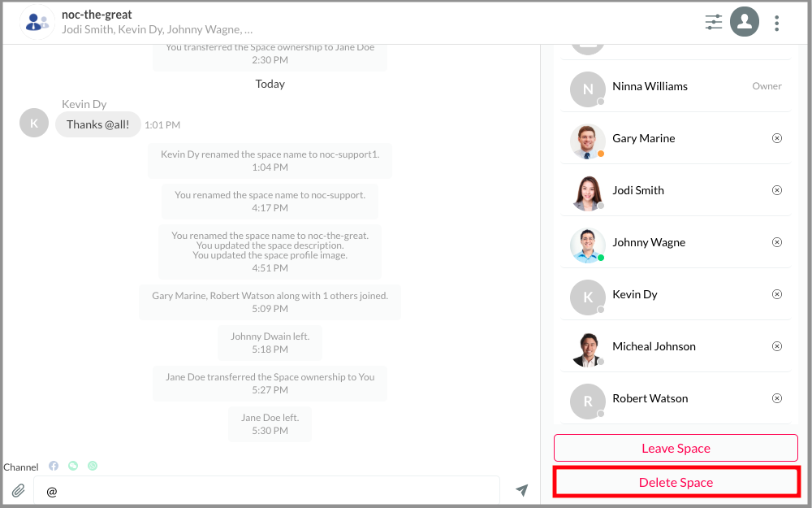Select the WhatsApp channel icon
The image size is (812, 508).
(93, 466)
